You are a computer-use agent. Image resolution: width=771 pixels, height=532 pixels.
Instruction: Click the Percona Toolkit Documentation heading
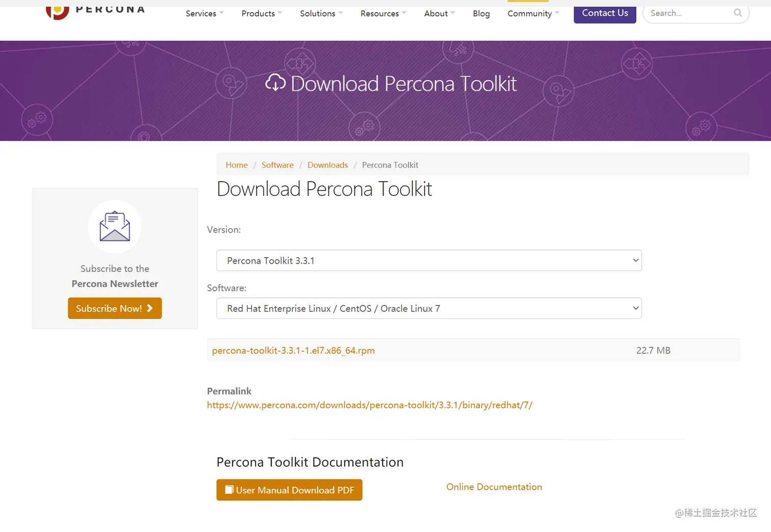pos(310,462)
